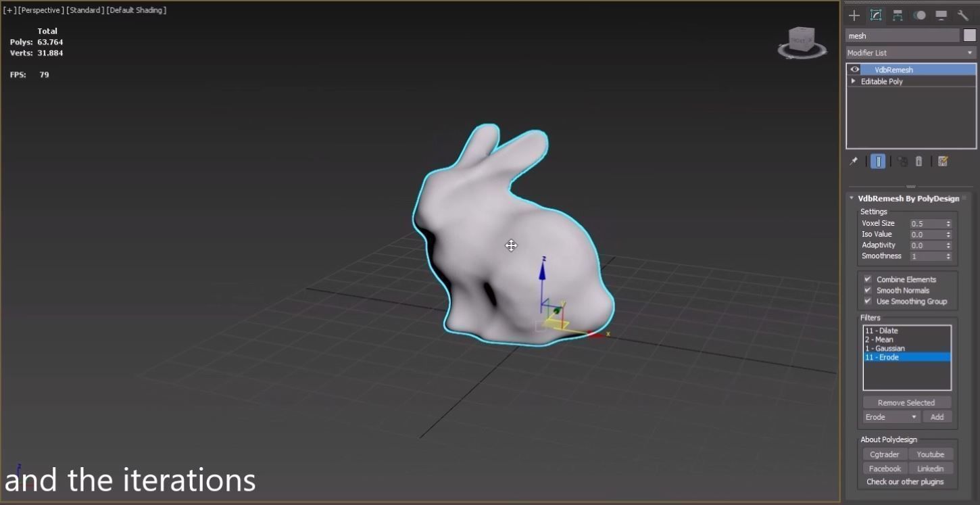The width and height of the screenshot is (980, 505).
Task: Toggle VdbRemesh modifier visibility eye
Action: click(854, 70)
